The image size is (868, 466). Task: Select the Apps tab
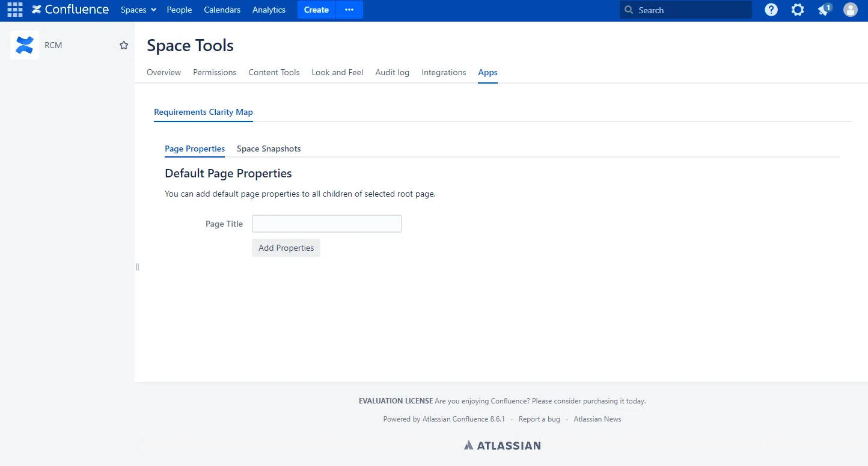tap(487, 72)
